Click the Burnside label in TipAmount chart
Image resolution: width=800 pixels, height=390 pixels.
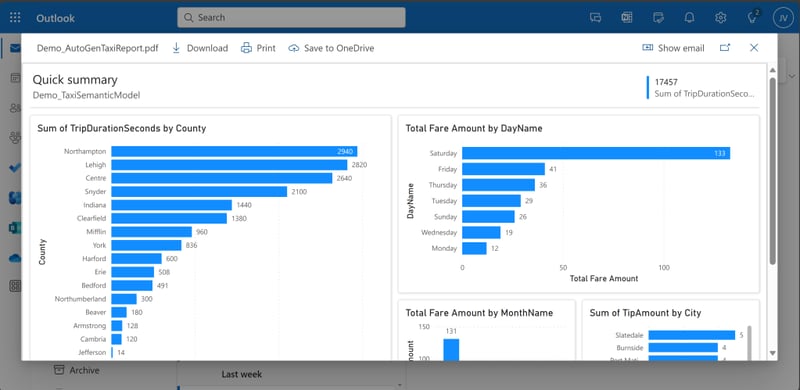coord(630,348)
